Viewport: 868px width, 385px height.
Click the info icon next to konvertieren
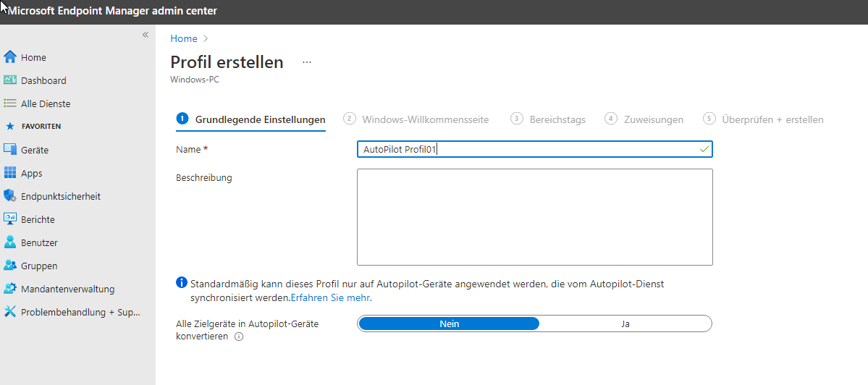[x=239, y=337]
